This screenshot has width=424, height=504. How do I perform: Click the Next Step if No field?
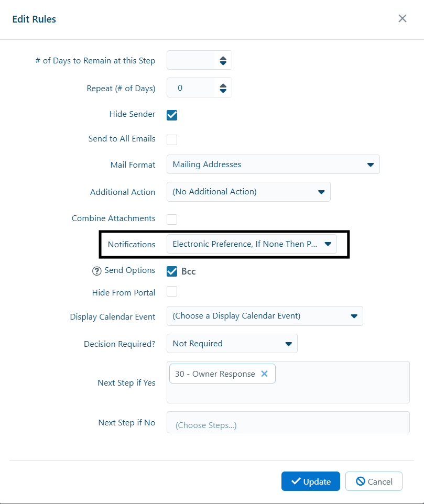[x=288, y=422]
